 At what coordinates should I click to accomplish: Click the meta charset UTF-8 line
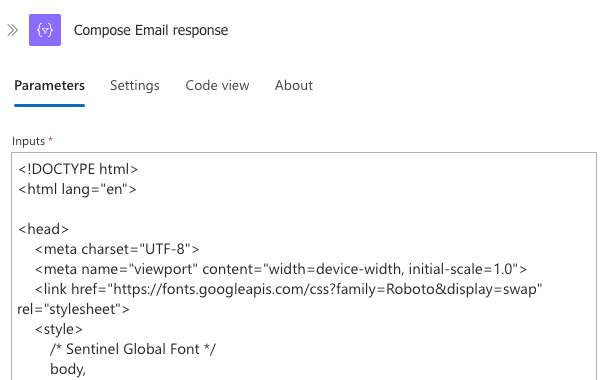click(117, 249)
